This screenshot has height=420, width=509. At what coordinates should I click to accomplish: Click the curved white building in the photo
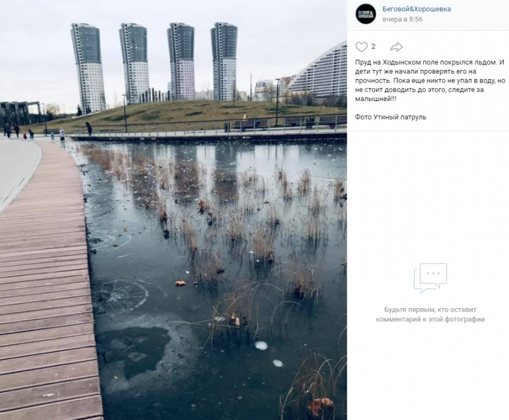pyautogui.click(x=320, y=73)
